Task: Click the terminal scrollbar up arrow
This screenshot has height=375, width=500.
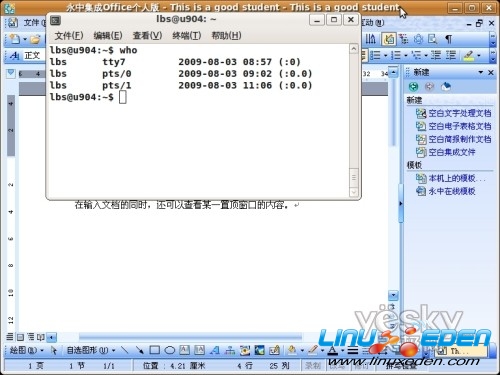Action: [354, 49]
